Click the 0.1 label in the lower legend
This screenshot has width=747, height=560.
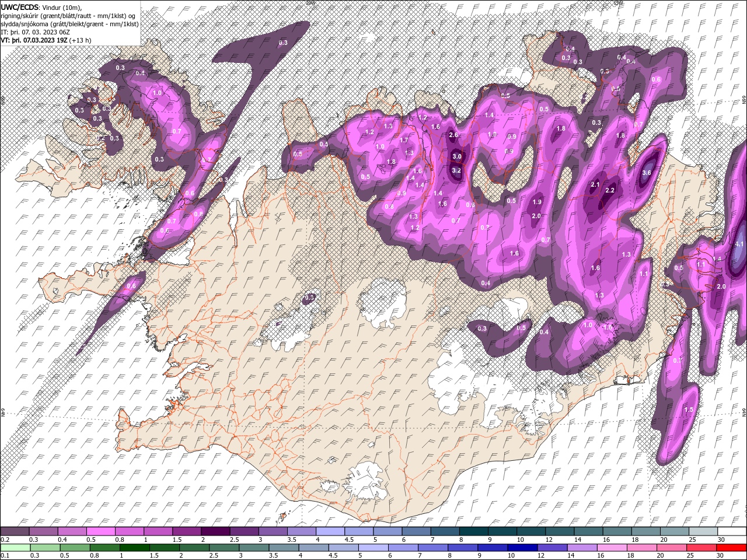pyautogui.click(x=5, y=555)
